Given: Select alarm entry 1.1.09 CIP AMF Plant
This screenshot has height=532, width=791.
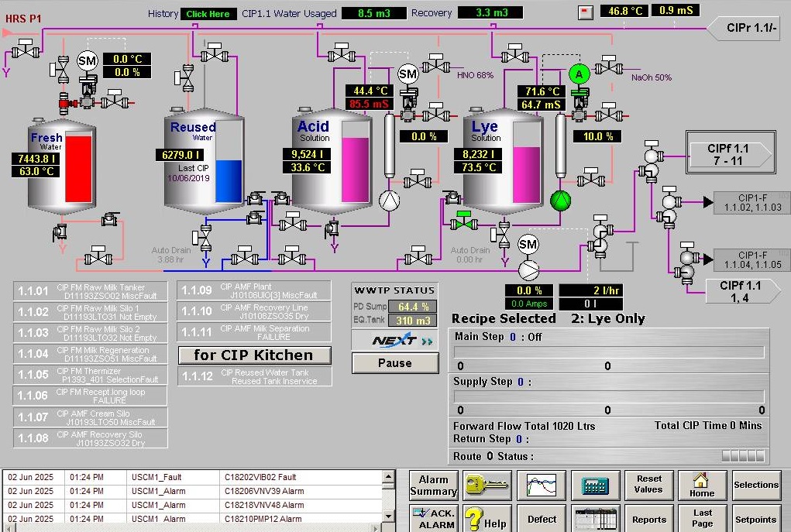Looking at the screenshot, I should pos(254,290).
